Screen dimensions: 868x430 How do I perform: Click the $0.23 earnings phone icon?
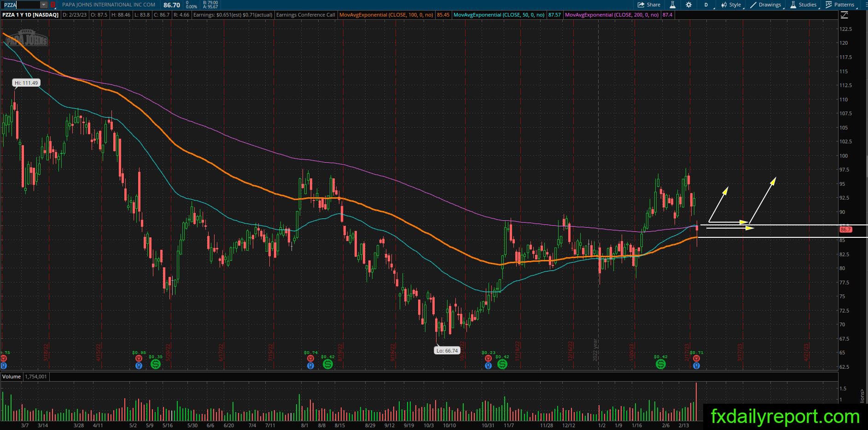(x=488, y=358)
